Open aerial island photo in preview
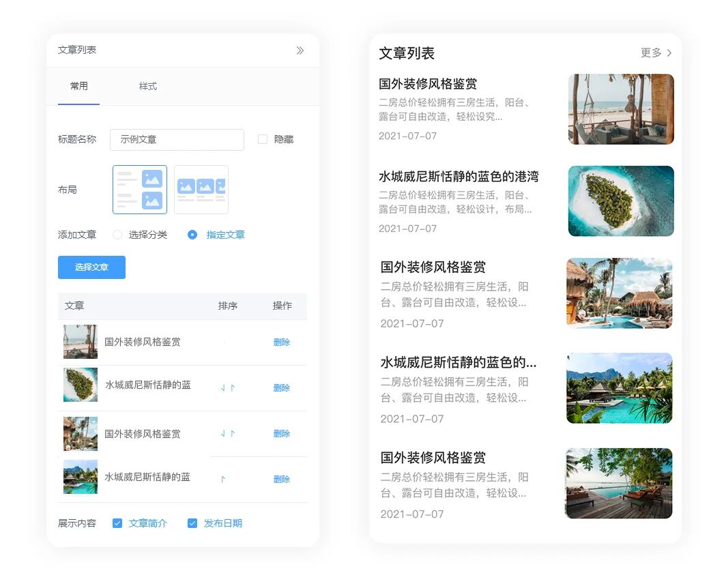This screenshot has height=573, width=728. (x=621, y=201)
